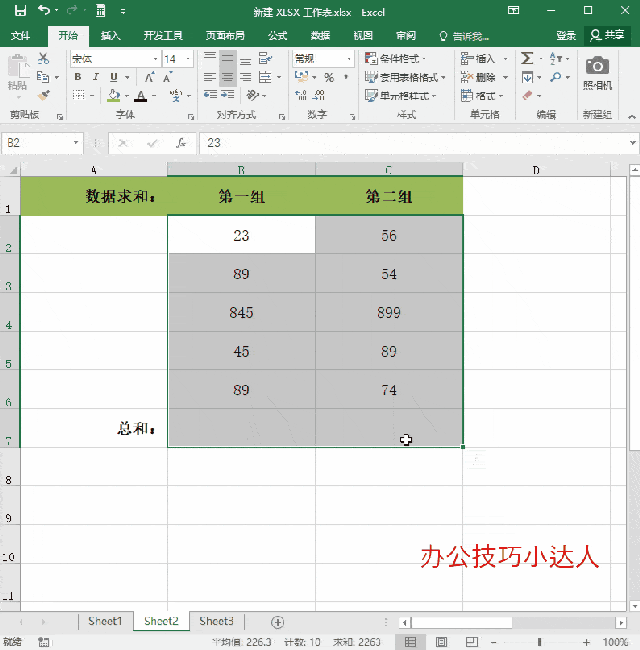The height and width of the screenshot is (650, 640).
Task: Open Format as Table menu
Action: [x=405, y=77]
